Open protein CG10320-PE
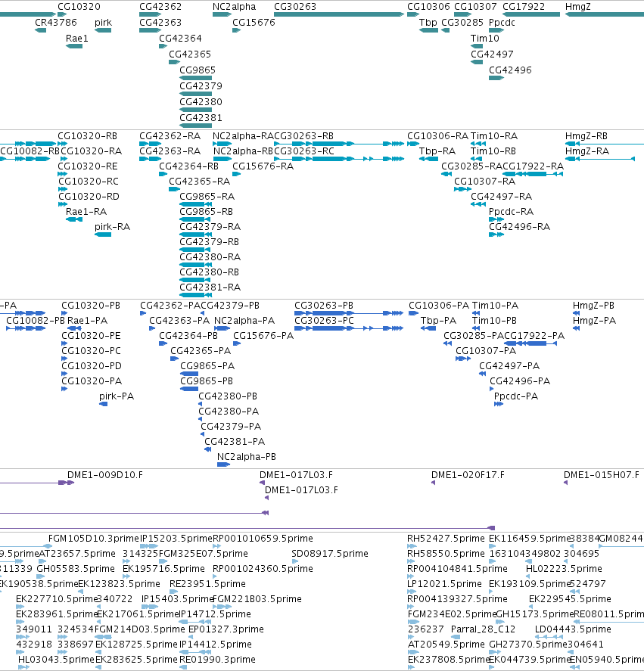This screenshot has width=644, height=671. (x=91, y=336)
